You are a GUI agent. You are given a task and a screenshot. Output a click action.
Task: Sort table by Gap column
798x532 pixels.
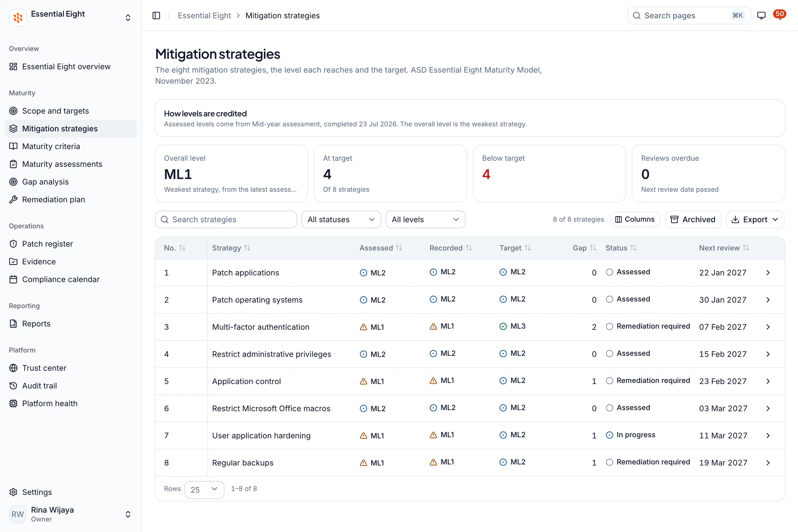(x=584, y=248)
